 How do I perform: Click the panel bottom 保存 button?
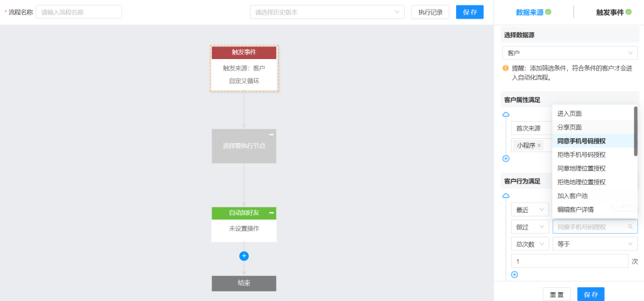pos(590,294)
